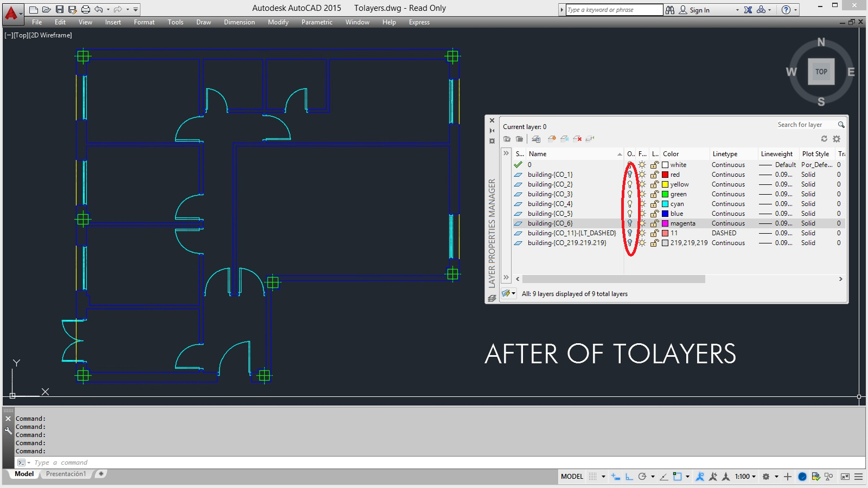Open the annotation scale 1:100 dropdown
The width and height of the screenshot is (868, 488).
[745, 477]
